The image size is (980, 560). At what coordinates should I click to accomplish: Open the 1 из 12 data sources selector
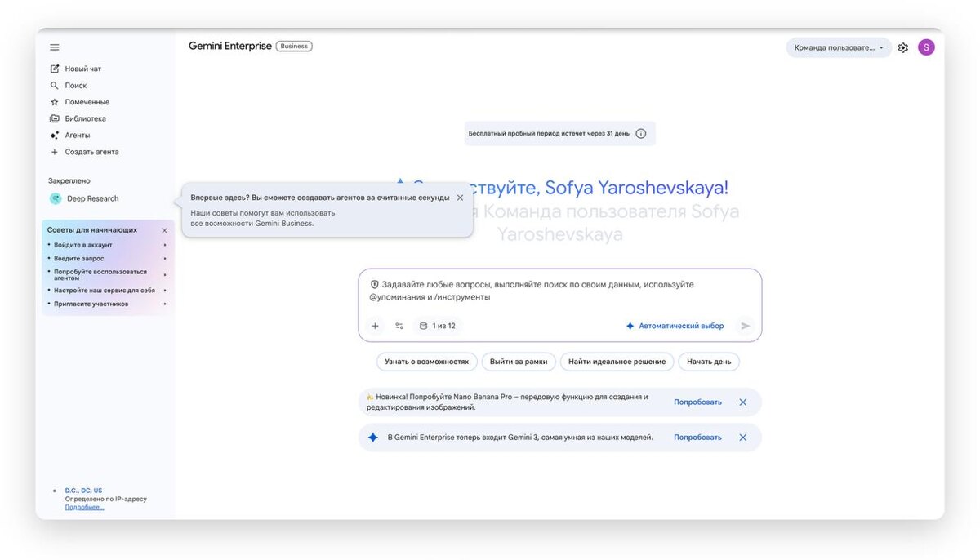[437, 326]
